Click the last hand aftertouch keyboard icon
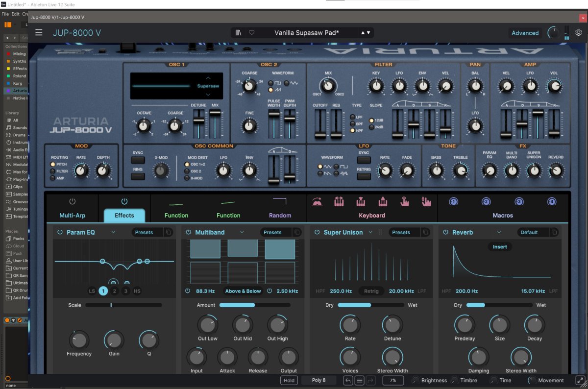The width and height of the screenshot is (588, 389). 426,201
